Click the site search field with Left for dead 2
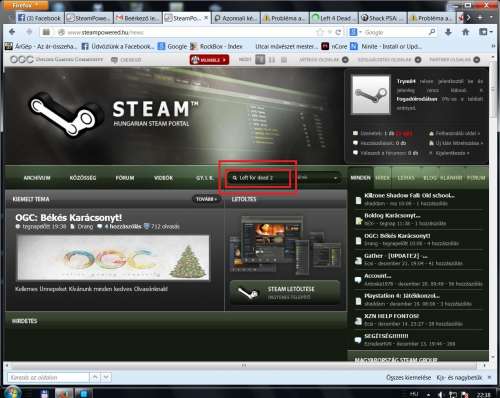Screen dimensions: 500x398 tap(259, 178)
